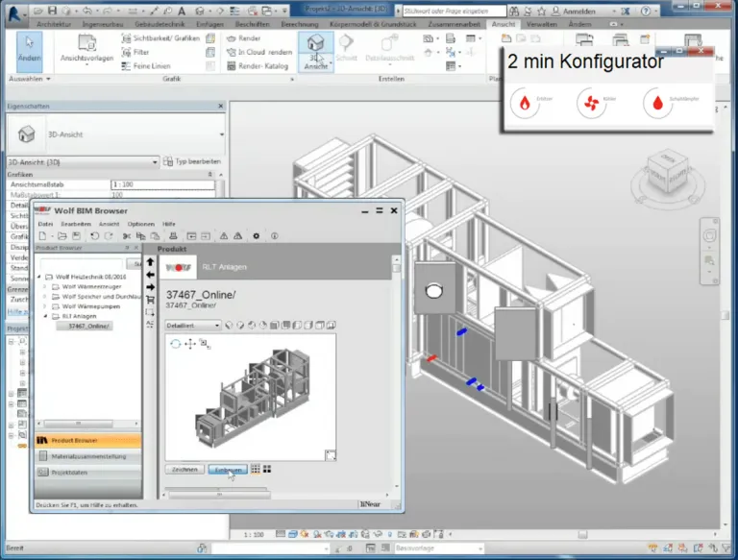Click the Schnitt section tool

[346, 48]
